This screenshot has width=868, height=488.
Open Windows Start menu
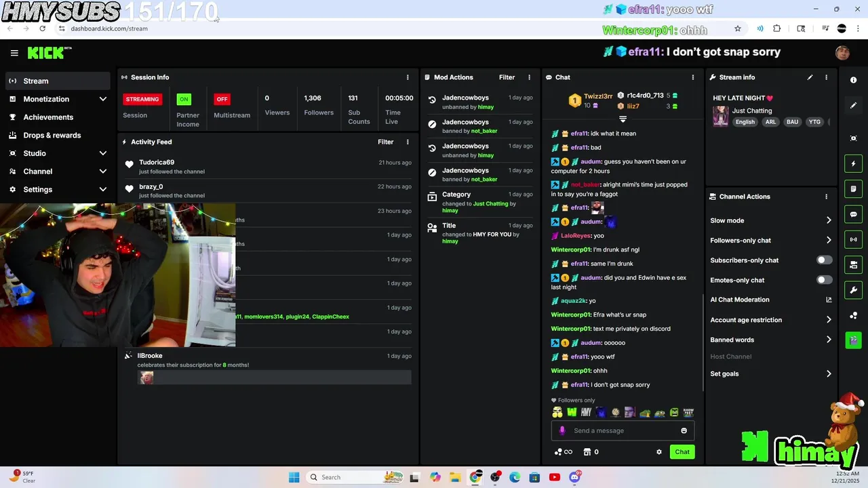click(294, 477)
